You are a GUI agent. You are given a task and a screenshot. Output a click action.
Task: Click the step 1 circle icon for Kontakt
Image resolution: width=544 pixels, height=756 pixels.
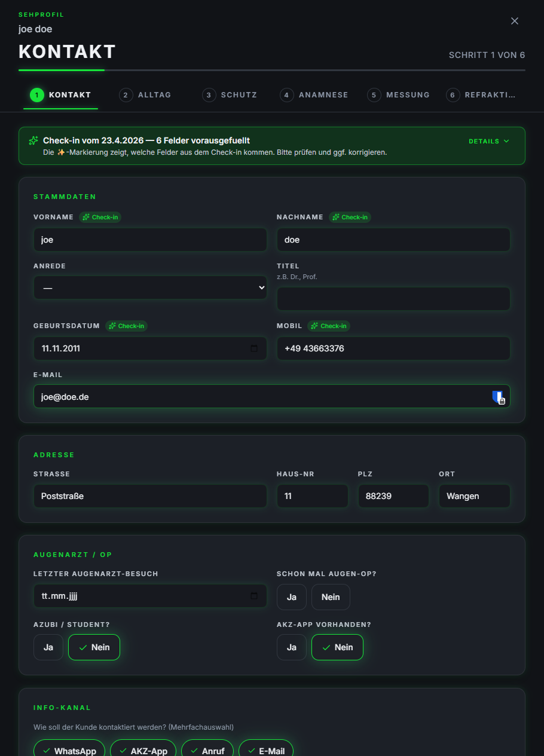(x=37, y=95)
